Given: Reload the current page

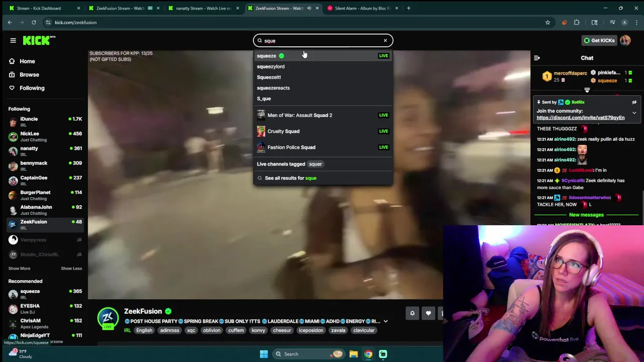Looking at the screenshot, I should 34,22.
